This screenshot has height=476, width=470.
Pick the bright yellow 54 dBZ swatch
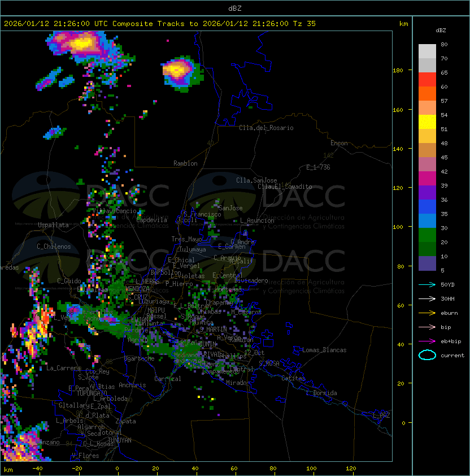[427, 122]
